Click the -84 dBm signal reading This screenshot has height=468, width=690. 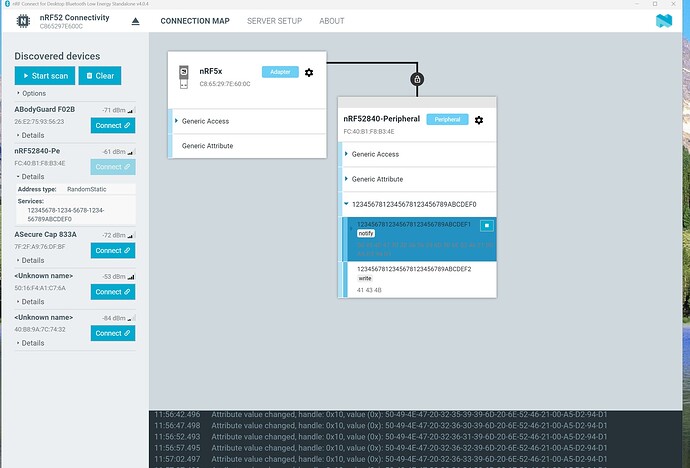[x=114, y=318]
